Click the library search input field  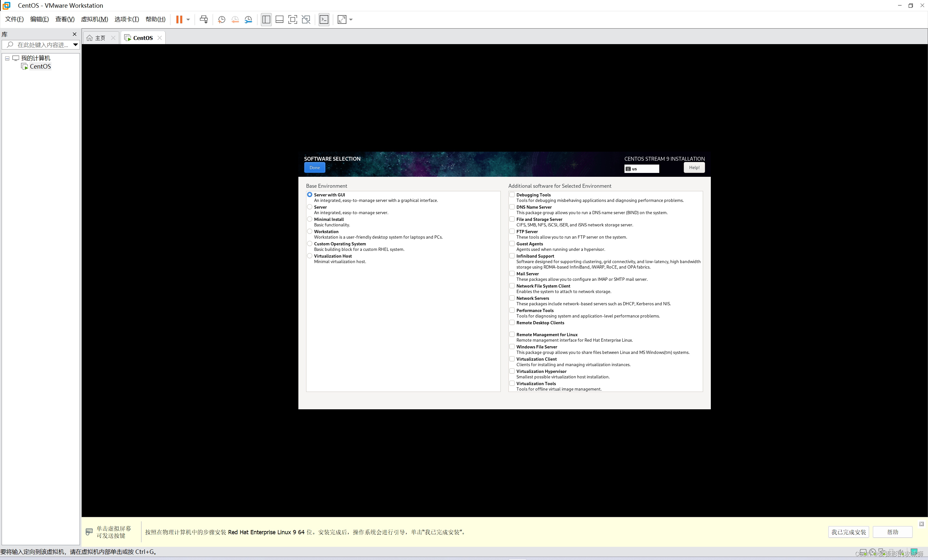pyautogui.click(x=42, y=45)
